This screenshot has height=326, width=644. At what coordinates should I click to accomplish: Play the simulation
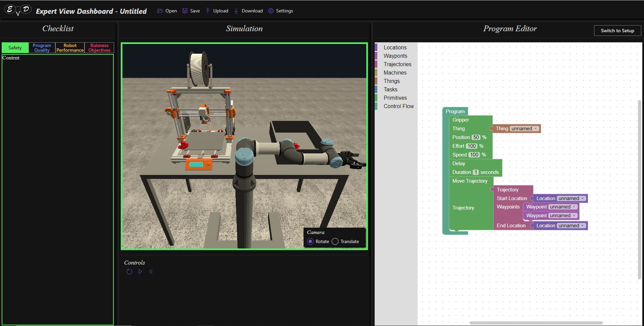140,272
